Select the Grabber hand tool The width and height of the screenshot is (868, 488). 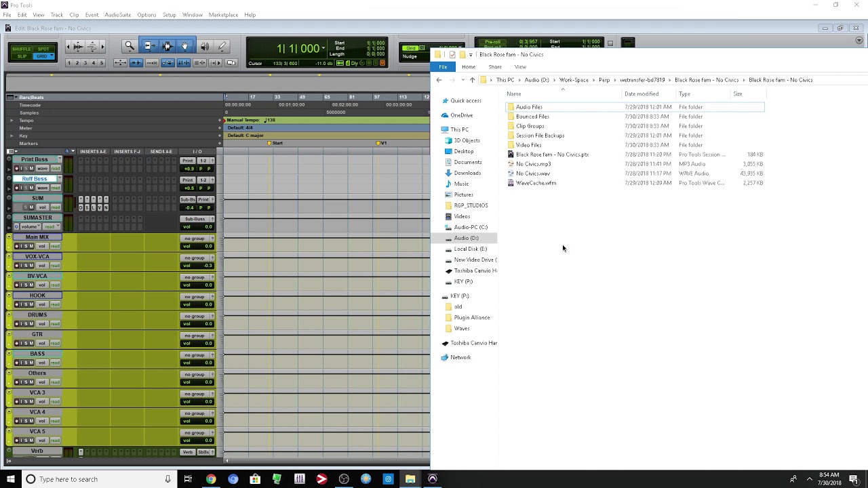[x=184, y=46]
